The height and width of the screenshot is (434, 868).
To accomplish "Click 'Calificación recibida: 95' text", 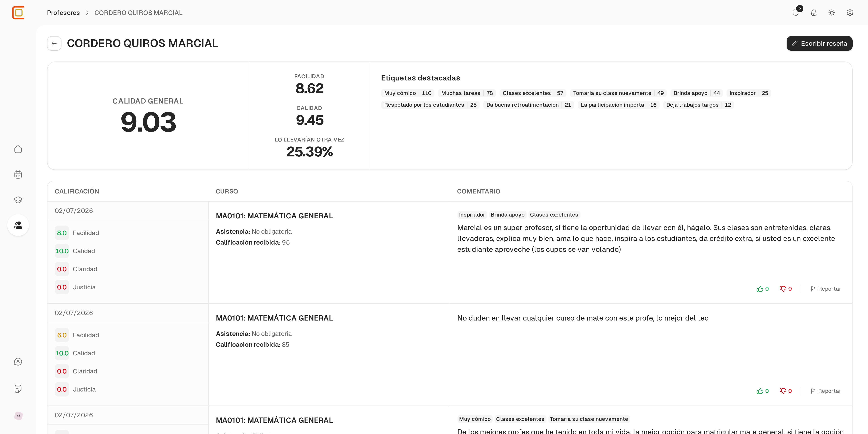I will coord(253,242).
